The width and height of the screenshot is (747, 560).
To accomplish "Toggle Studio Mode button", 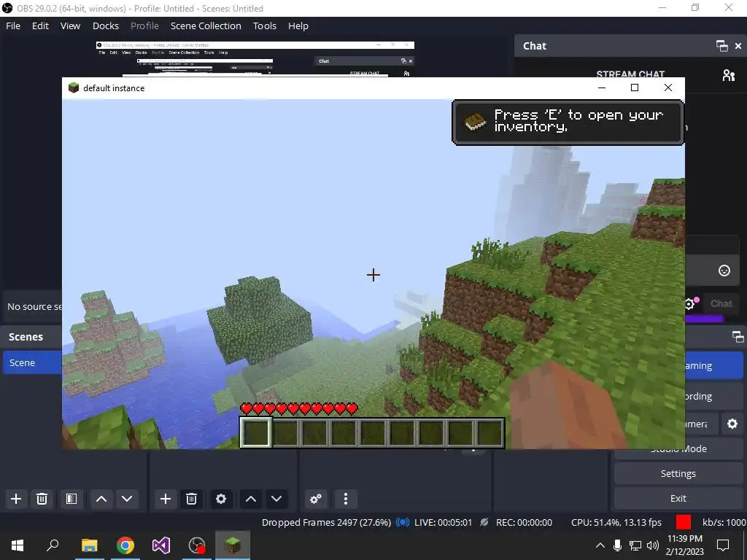I will (x=678, y=451).
